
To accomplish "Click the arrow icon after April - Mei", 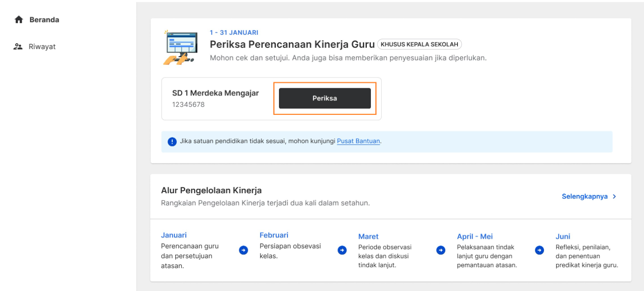I will point(539,250).
